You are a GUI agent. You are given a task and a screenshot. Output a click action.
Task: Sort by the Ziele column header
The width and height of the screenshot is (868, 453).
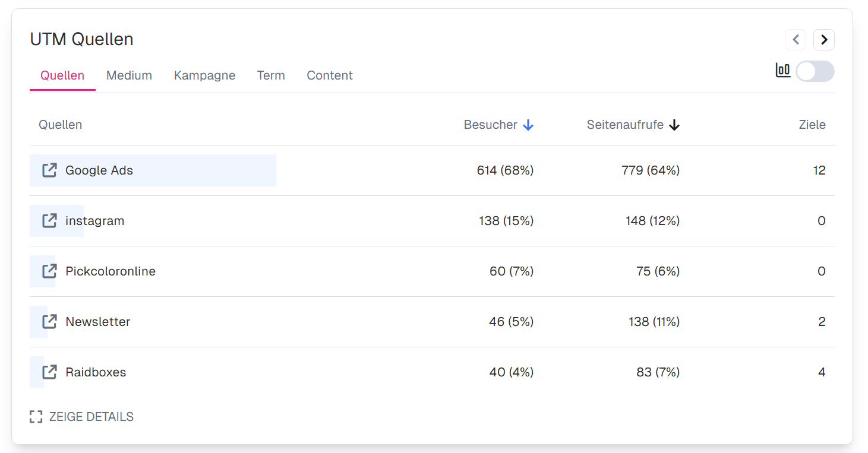(x=812, y=125)
